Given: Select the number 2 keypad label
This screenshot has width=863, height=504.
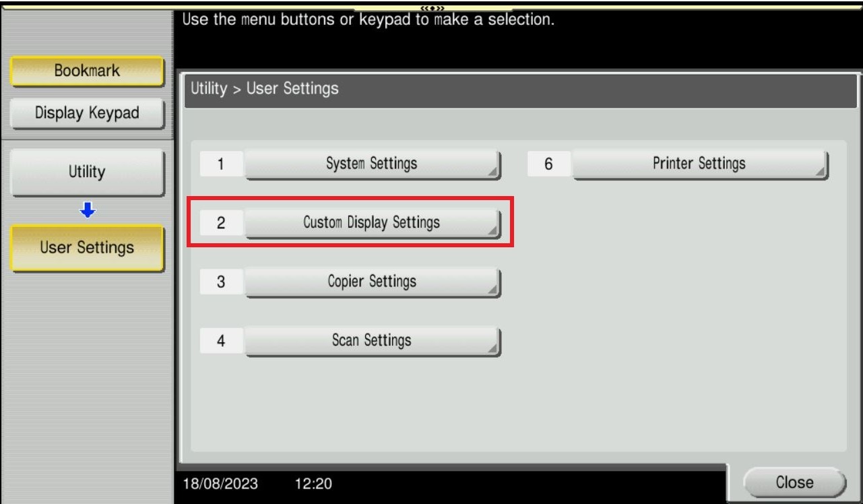Looking at the screenshot, I should (221, 223).
